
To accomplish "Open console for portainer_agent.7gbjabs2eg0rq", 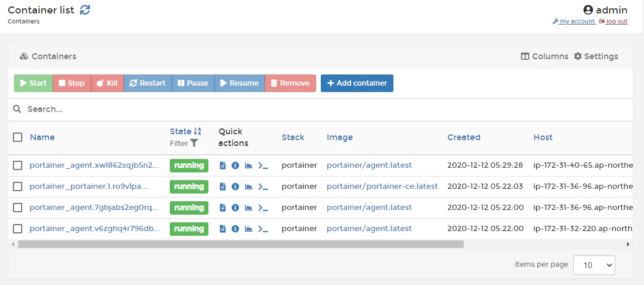I will pyautogui.click(x=263, y=207).
